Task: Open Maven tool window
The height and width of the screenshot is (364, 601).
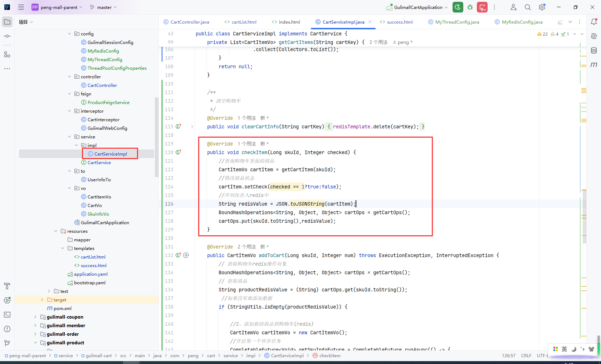Action: point(594,65)
